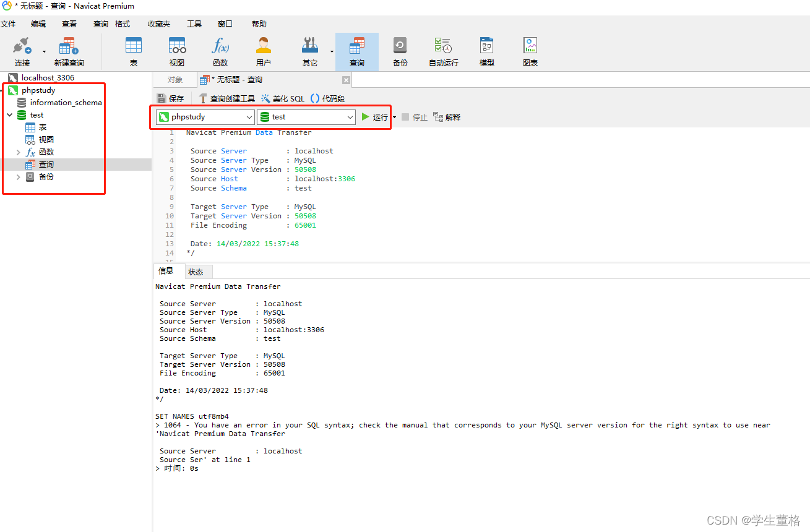
Task: Open the 其它 (Others) toolbar icon
Action: coord(310,51)
